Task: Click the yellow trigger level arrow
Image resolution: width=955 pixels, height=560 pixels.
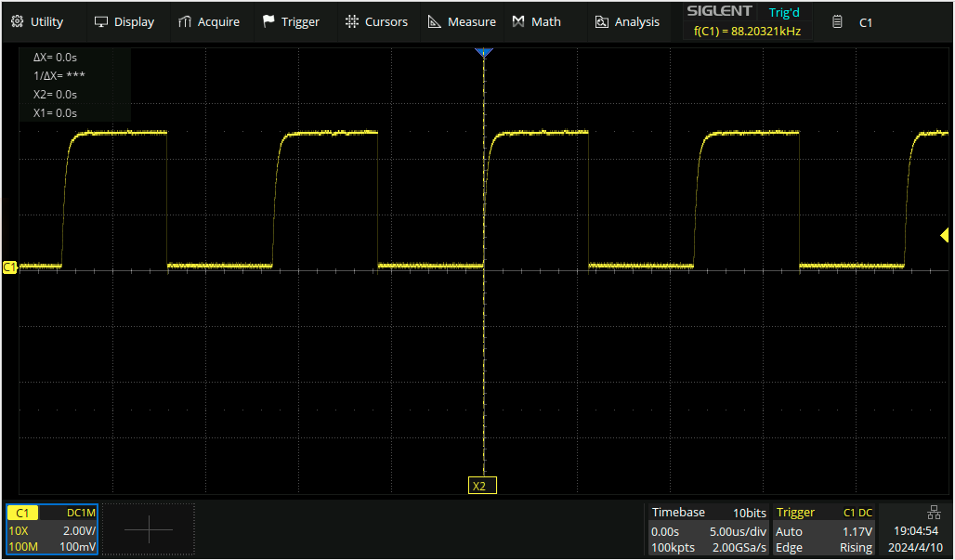Action: (945, 236)
